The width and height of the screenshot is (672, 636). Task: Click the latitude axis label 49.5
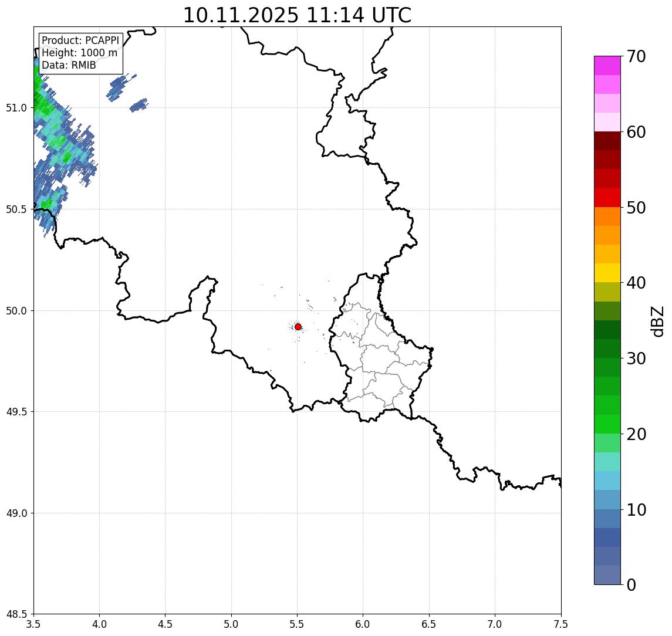click(x=16, y=412)
